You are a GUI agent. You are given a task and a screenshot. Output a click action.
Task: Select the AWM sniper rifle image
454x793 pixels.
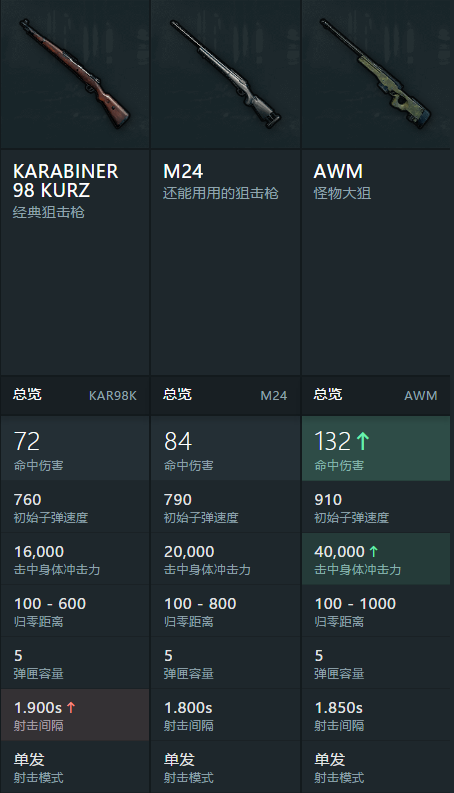coord(376,74)
